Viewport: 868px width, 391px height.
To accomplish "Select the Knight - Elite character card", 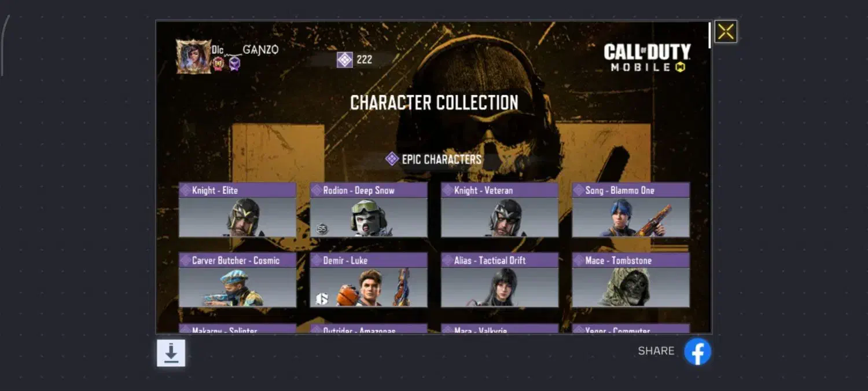I will [x=237, y=210].
